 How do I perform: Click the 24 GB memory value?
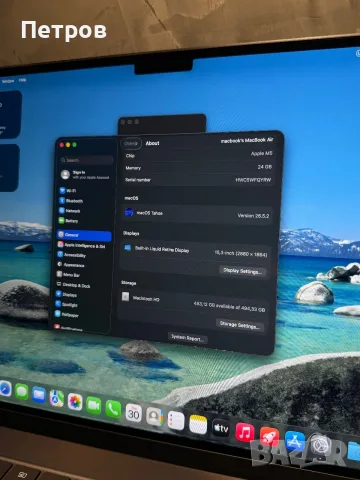(x=265, y=167)
